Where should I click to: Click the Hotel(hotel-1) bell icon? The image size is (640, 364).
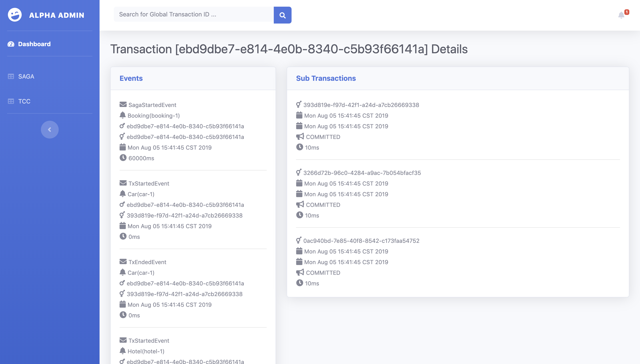coord(122,351)
